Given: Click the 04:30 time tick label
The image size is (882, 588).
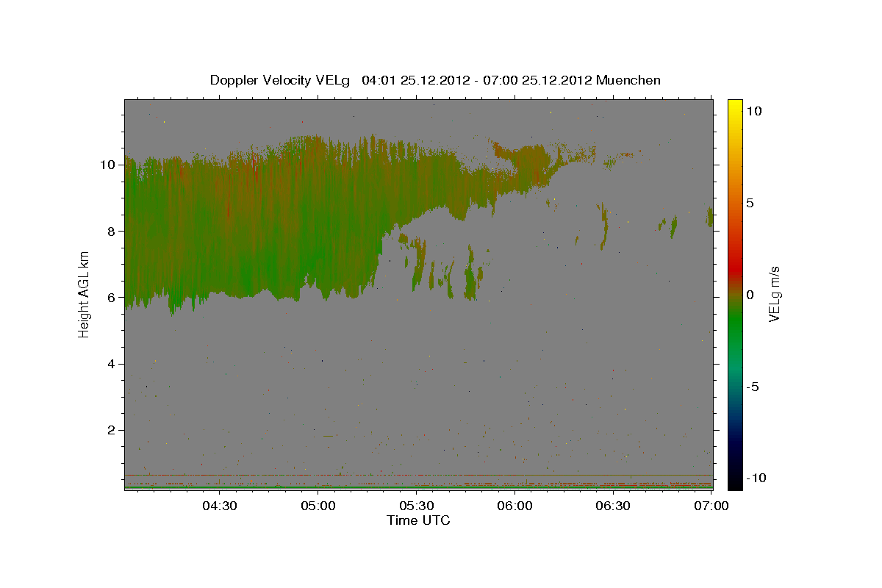Looking at the screenshot, I should pyautogui.click(x=220, y=506).
